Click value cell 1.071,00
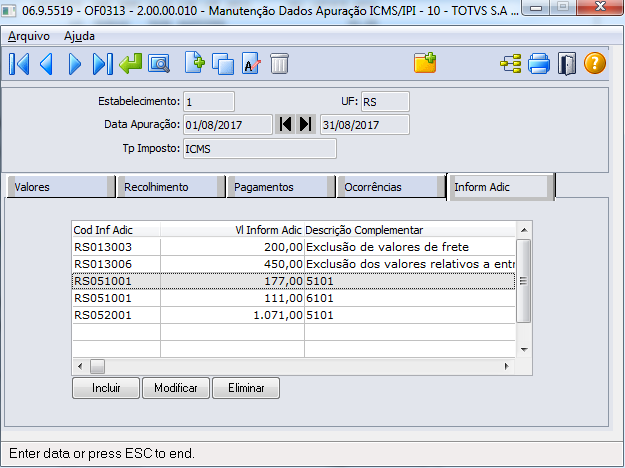This screenshot has height=468, width=625. [x=232, y=315]
